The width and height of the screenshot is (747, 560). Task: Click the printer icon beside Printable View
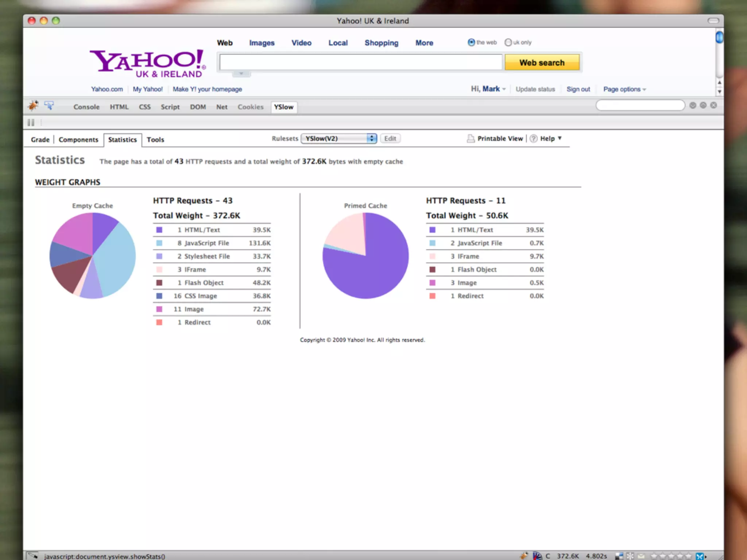point(471,139)
